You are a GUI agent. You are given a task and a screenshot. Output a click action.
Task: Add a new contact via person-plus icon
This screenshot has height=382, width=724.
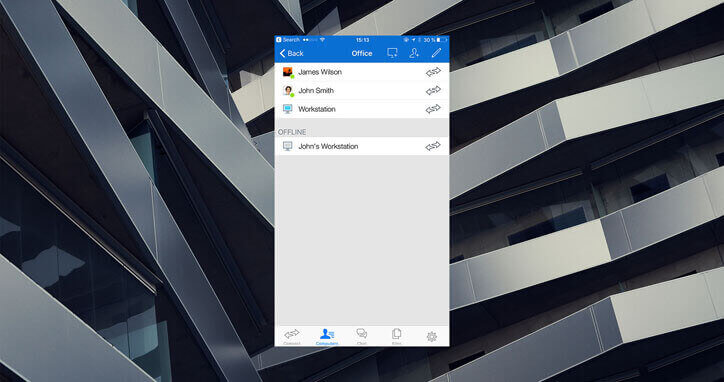coord(414,53)
